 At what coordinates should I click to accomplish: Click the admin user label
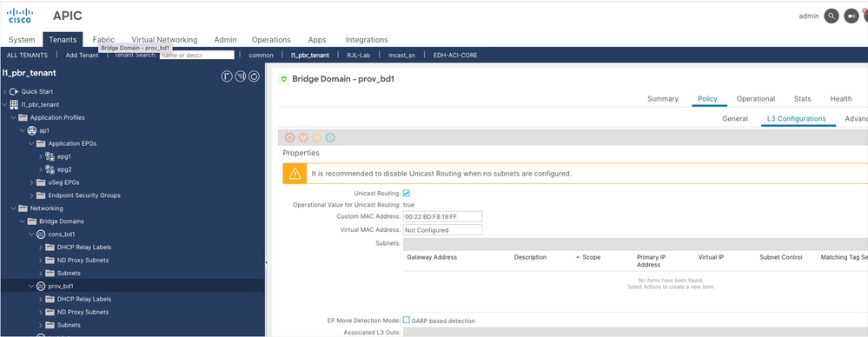click(809, 16)
